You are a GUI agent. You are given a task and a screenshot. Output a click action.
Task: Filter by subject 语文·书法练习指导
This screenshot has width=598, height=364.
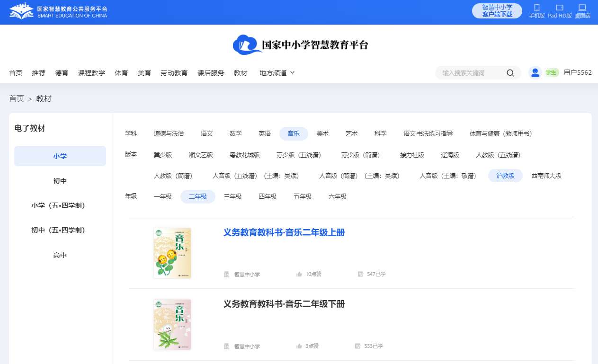[x=428, y=134]
